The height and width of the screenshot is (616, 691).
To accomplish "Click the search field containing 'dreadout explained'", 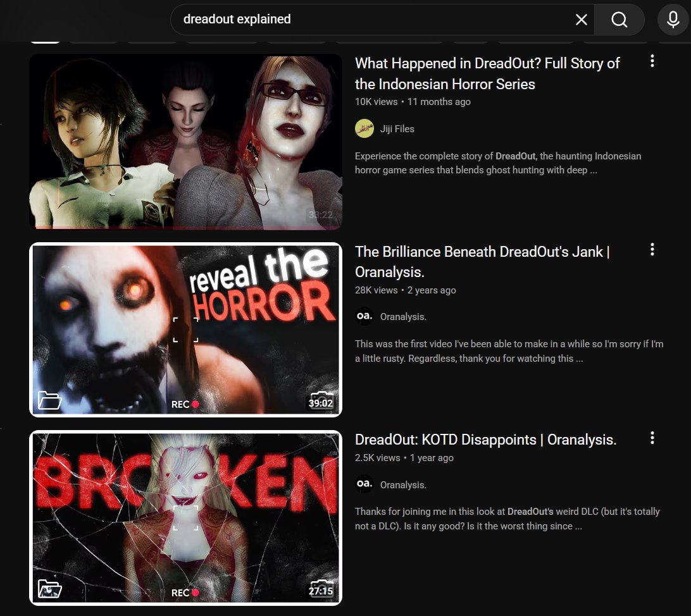I will [382, 20].
